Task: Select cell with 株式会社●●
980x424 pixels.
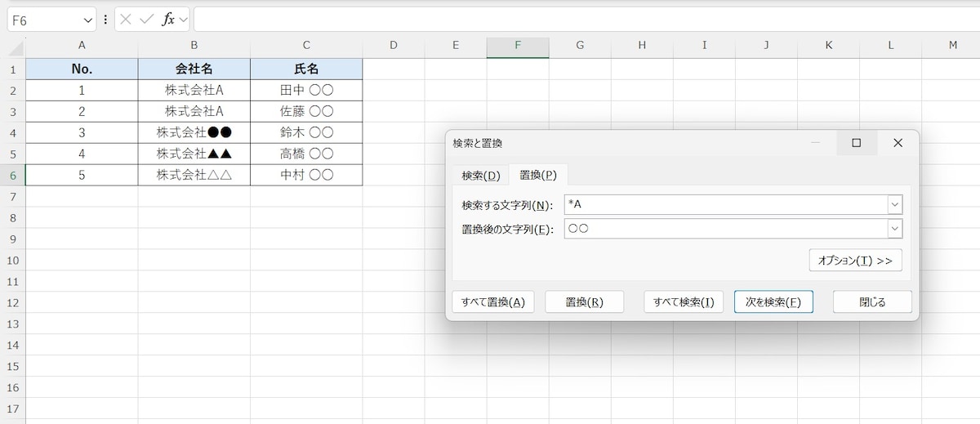Action: [194, 132]
